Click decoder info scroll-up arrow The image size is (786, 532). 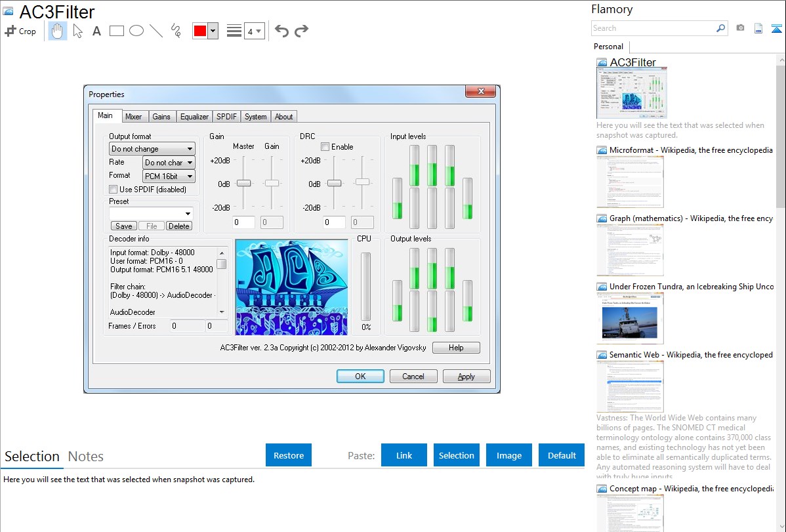pos(222,252)
